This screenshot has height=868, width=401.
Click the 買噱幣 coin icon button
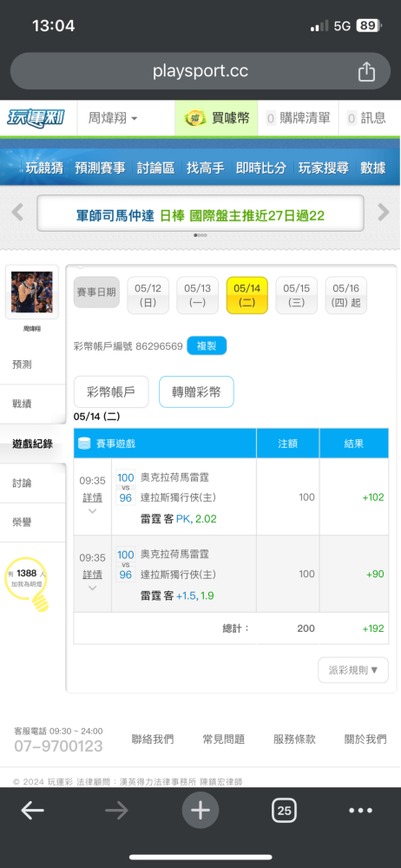(216, 118)
